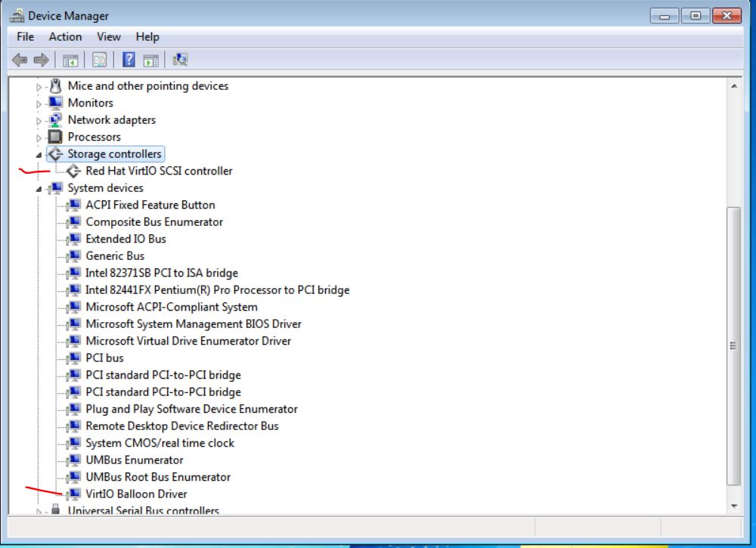Click the Forward arrow in the toolbar

tap(41, 60)
